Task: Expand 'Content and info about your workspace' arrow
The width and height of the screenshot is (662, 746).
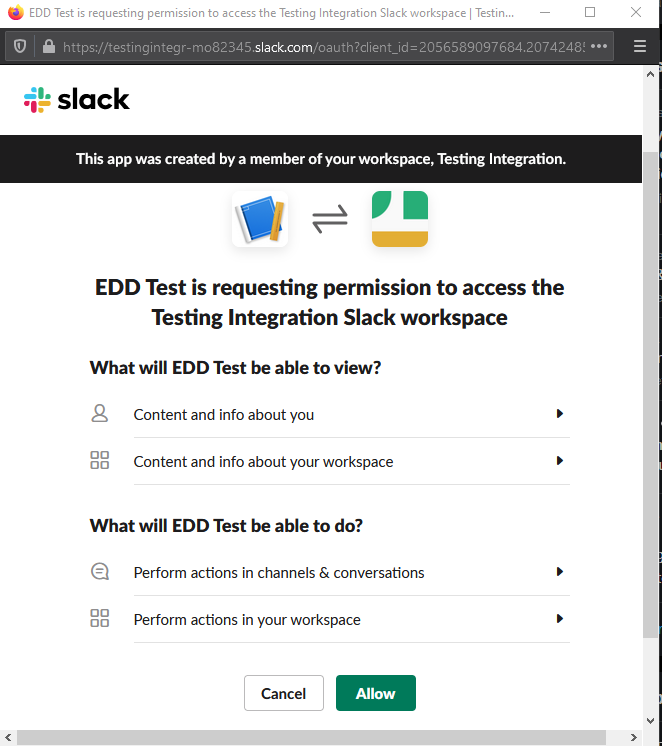Action: pos(560,461)
